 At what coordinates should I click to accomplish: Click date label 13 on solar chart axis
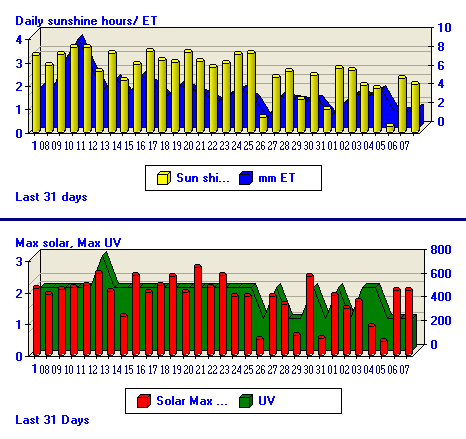(x=105, y=370)
